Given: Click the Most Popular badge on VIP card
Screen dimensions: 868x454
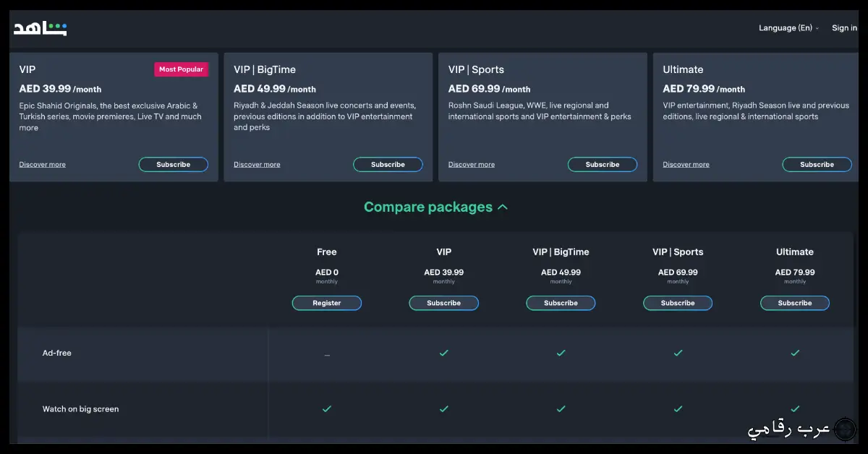Looking at the screenshot, I should (x=181, y=69).
